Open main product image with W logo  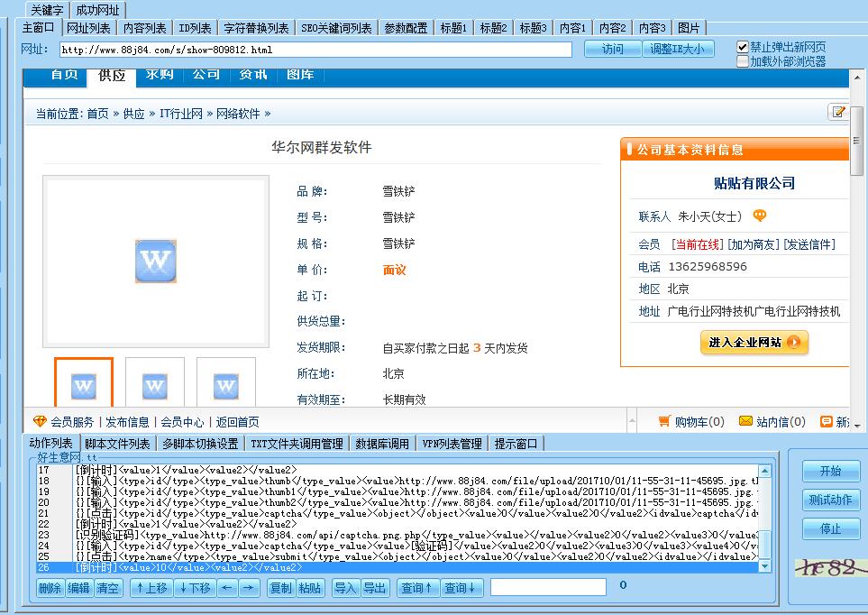[156, 261]
